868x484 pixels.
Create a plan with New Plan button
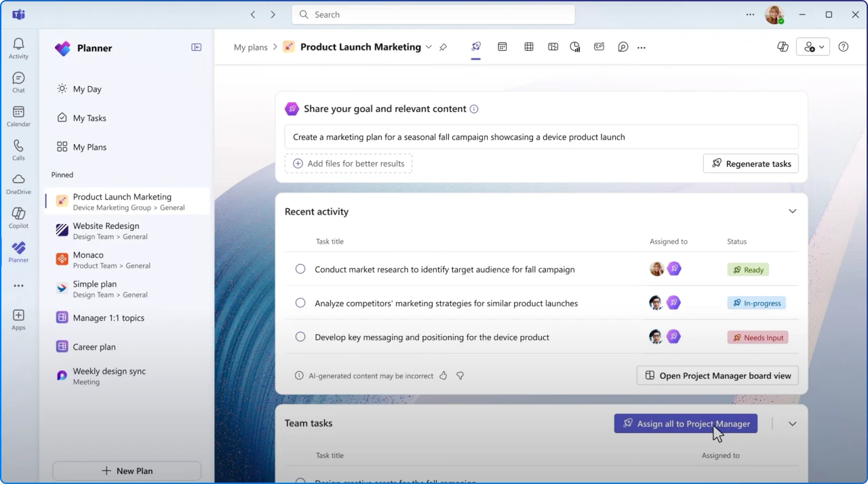(127, 471)
